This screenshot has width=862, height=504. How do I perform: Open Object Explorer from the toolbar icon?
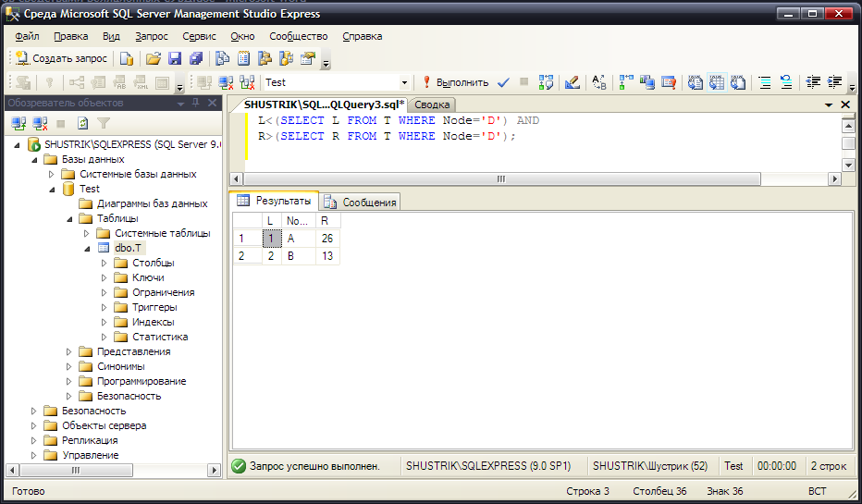click(265, 58)
